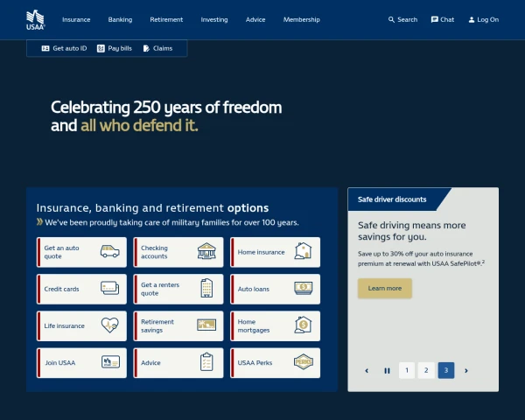Click the Search magnifier icon

[391, 20]
